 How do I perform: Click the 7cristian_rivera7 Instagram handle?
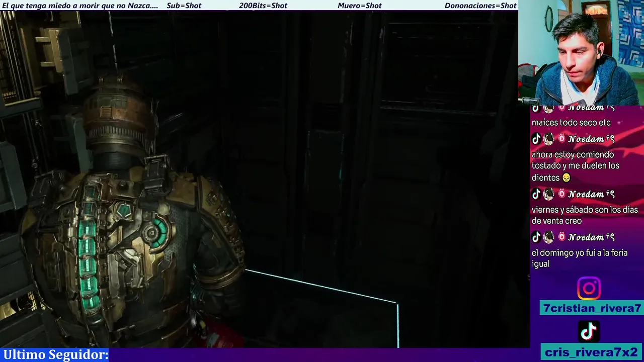(592, 308)
